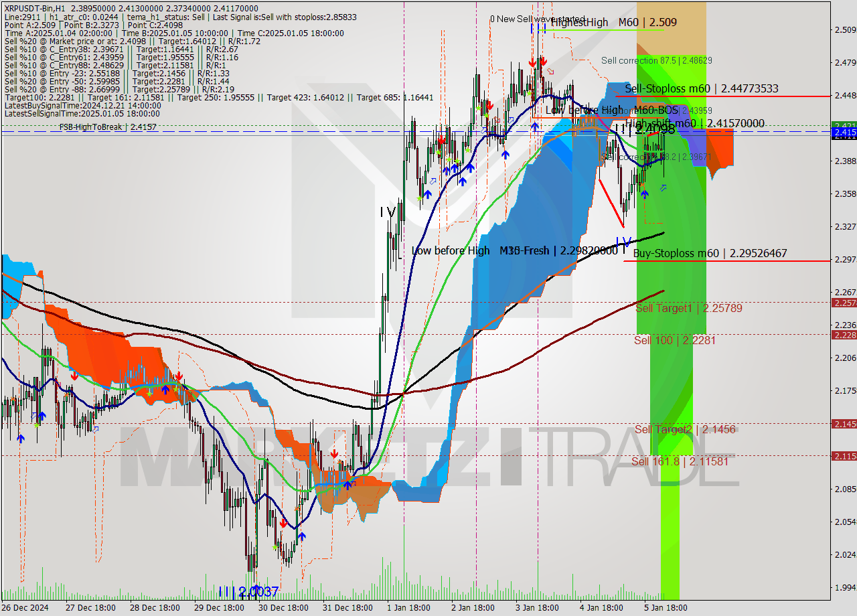Click the '30 Dec 18:00' time axis label
The height and width of the screenshot is (616, 857).
point(283,608)
